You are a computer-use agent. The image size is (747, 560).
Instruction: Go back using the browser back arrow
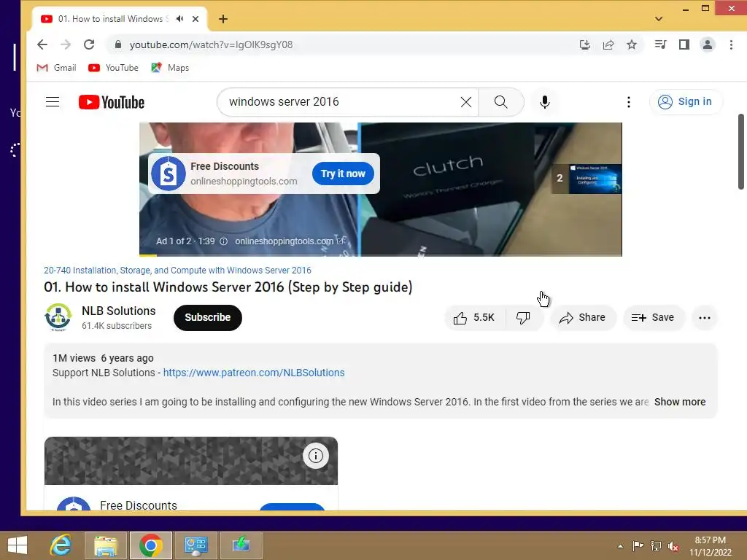coord(42,44)
